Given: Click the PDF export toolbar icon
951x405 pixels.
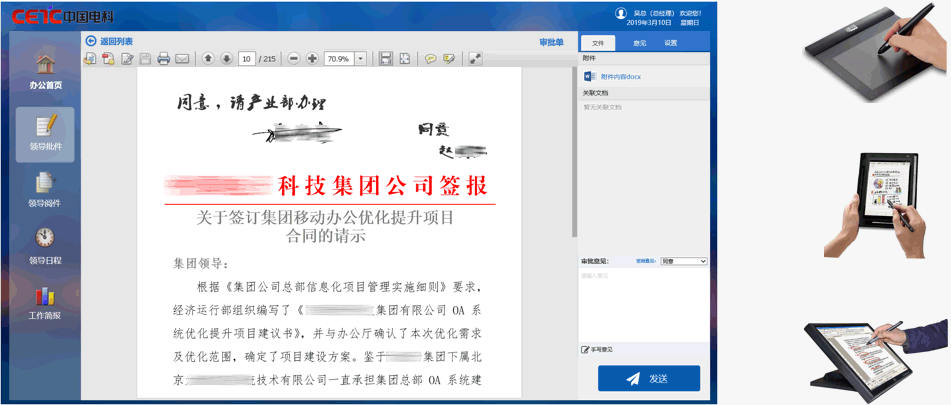Looking at the screenshot, I should [x=109, y=59].
